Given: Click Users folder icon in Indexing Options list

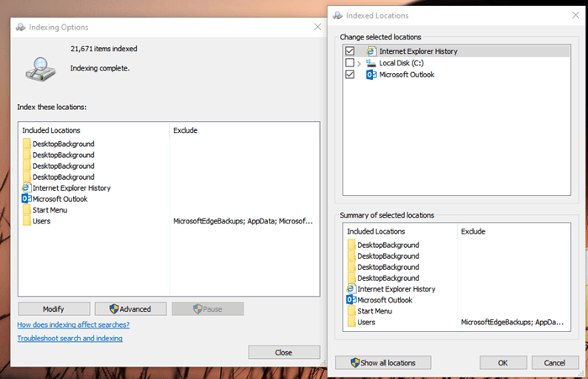Looking at the screenshot, I should 27,221.
